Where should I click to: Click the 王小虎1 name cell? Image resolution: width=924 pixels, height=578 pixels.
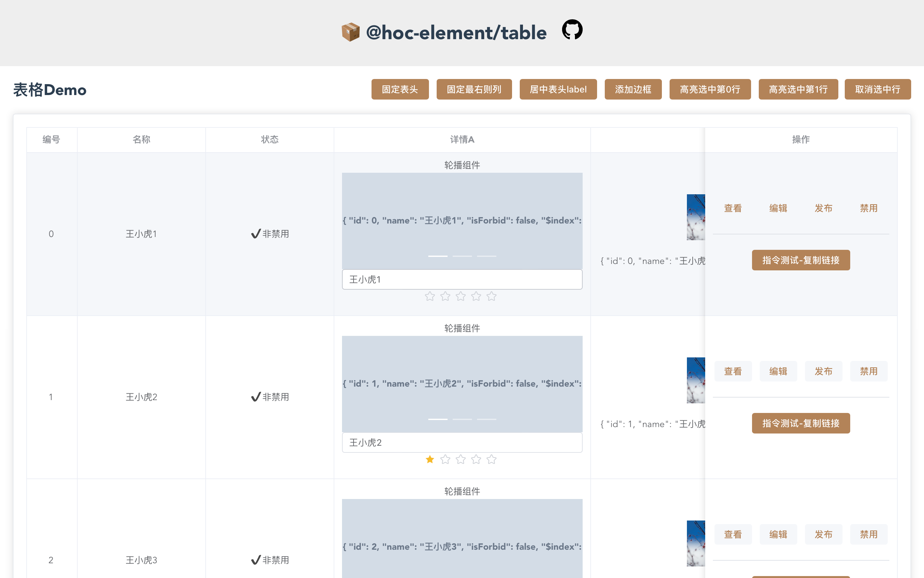pyautogui.click(x=141, y=233)
